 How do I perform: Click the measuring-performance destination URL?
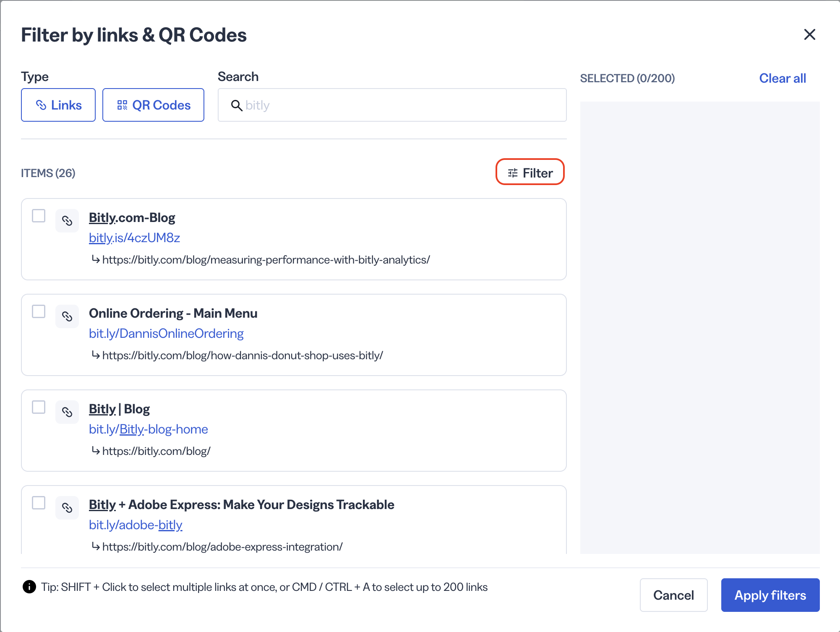coord(266,260)
